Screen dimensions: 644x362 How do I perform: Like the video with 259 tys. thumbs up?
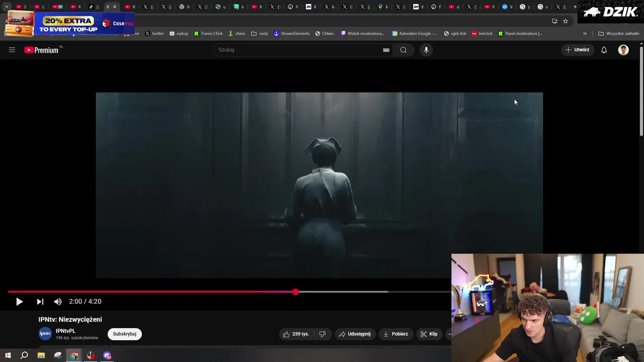point(296,334)
